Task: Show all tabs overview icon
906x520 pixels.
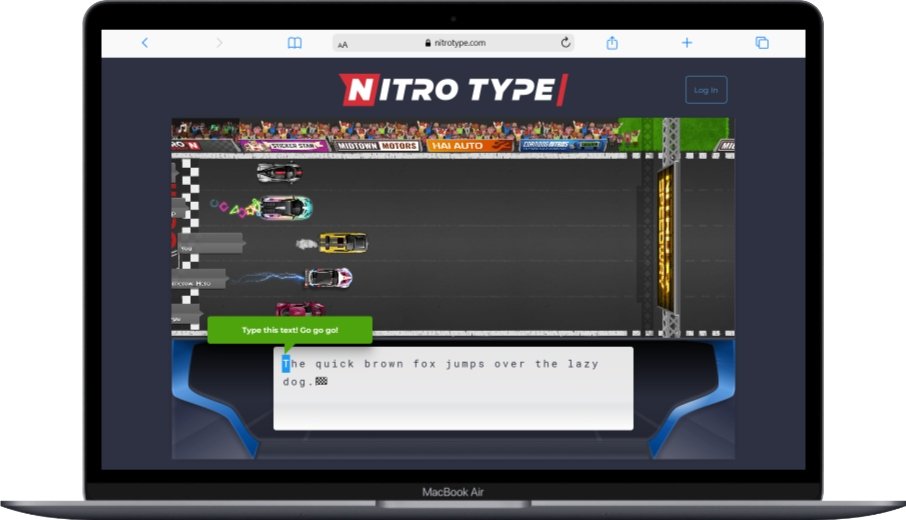Action: click(x=762, y=43)
